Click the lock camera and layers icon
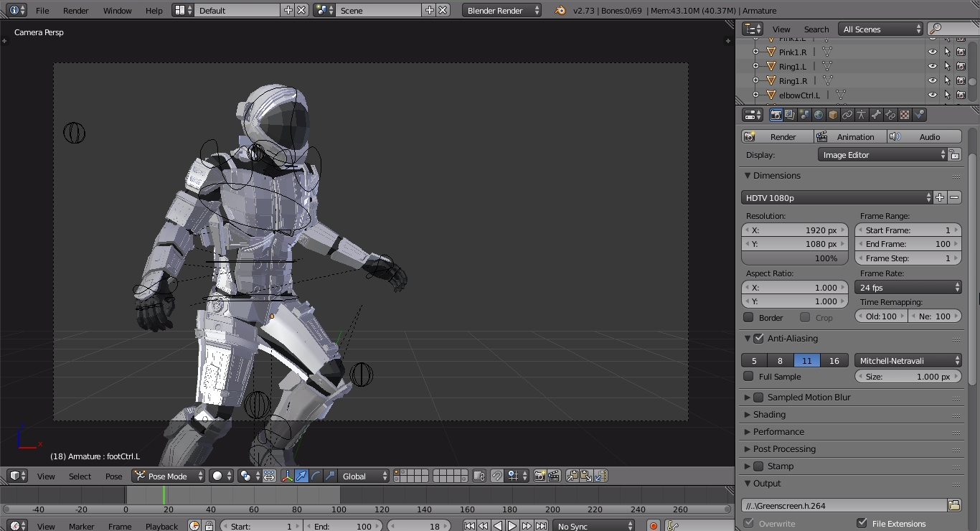This screenshot has width=980, height=531. click(479, 476)
